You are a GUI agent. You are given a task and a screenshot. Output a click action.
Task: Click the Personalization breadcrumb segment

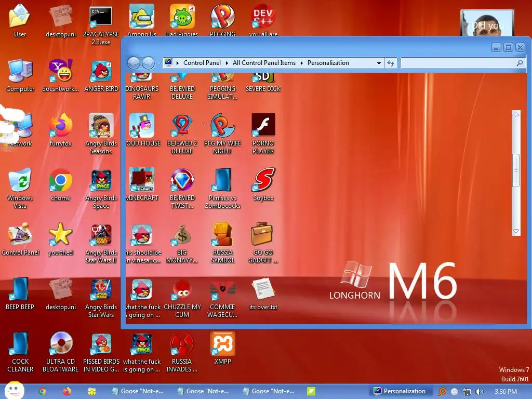[328, 63]
